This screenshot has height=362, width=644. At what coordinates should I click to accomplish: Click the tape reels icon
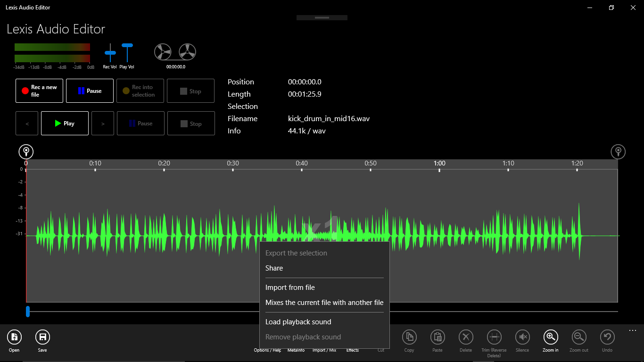click(x=175, y=52)
